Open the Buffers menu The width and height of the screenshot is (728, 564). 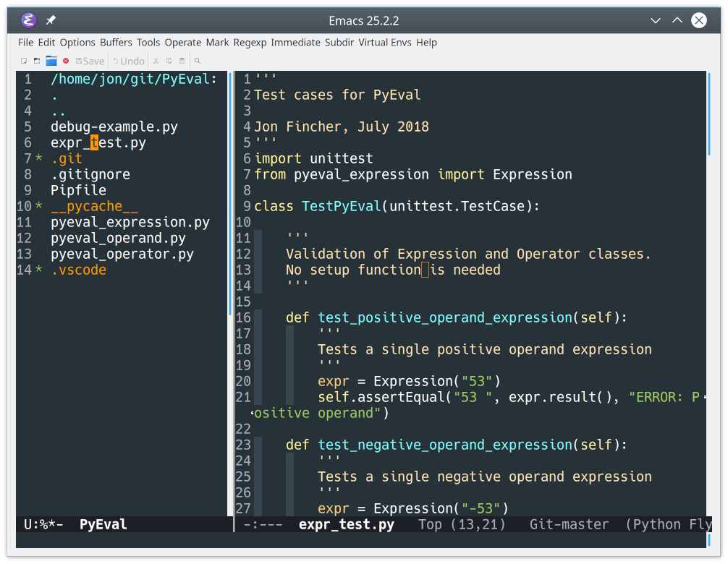[x=116, y=43]
